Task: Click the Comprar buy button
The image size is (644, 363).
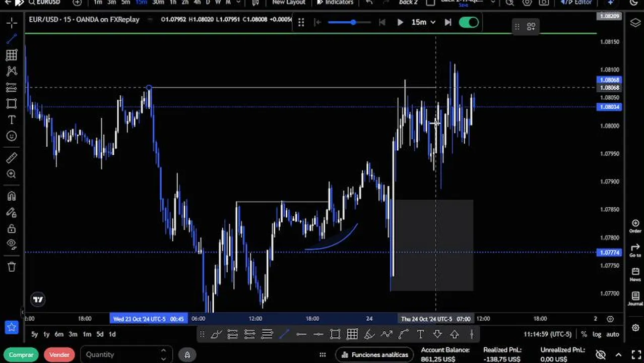Action: pyautogui.click(x=21, y=355)
